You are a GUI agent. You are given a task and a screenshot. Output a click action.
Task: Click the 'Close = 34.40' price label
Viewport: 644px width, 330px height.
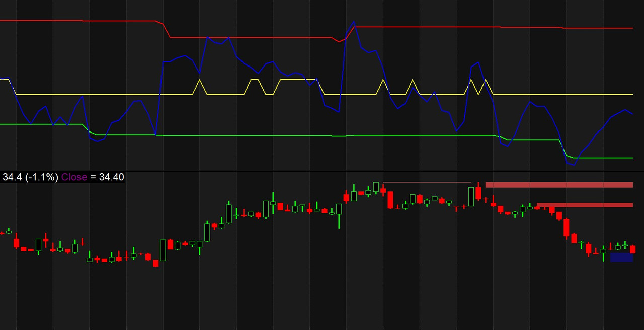93,177
